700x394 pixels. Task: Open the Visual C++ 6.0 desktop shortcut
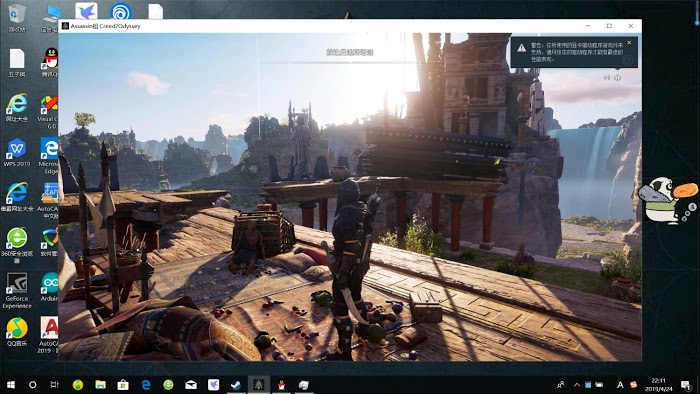(x=49, y=112)
